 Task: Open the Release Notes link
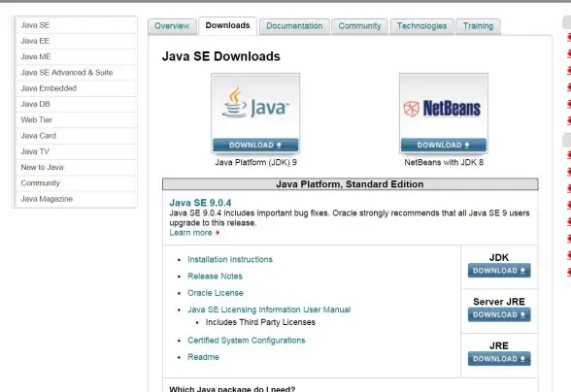tap(215, 277)
